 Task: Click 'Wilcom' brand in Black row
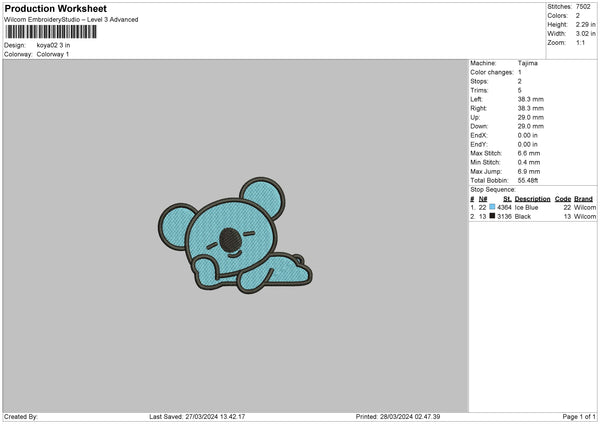pos(585,217)
